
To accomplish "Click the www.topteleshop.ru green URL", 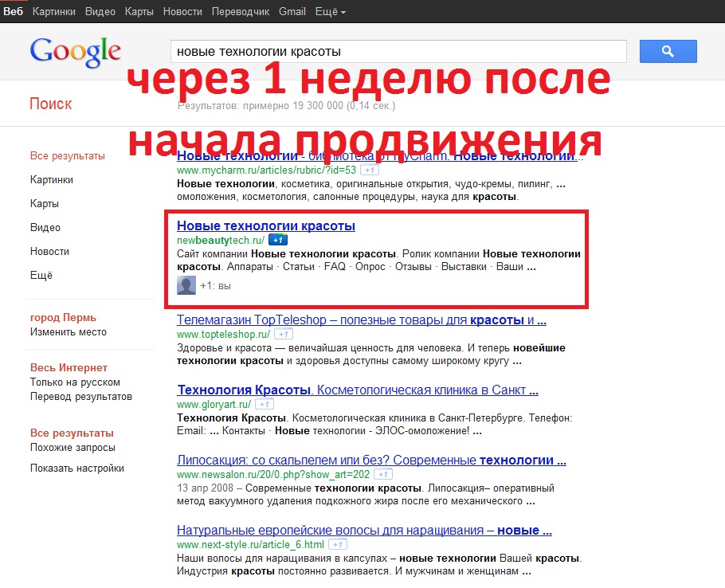I will [x=223, y=334].
